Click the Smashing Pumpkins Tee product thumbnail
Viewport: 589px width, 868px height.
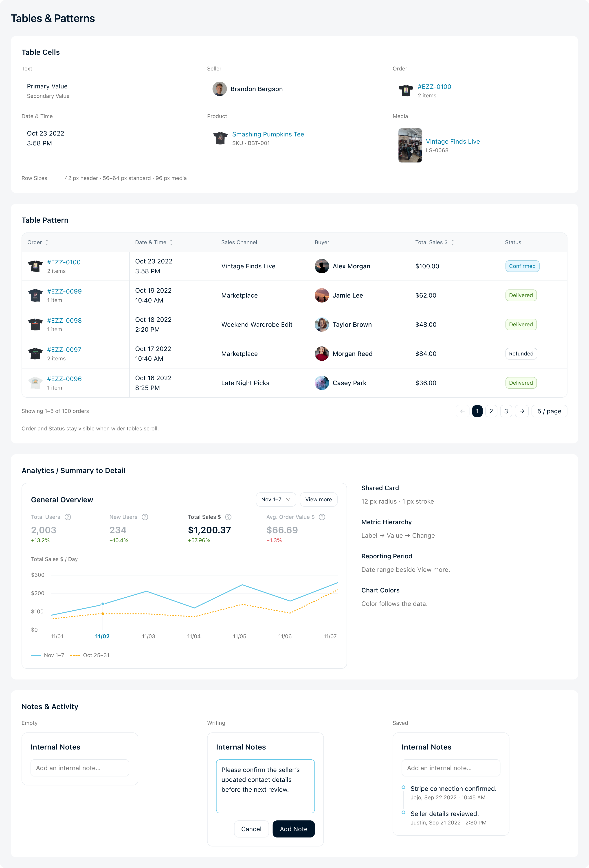click(220, 138)
